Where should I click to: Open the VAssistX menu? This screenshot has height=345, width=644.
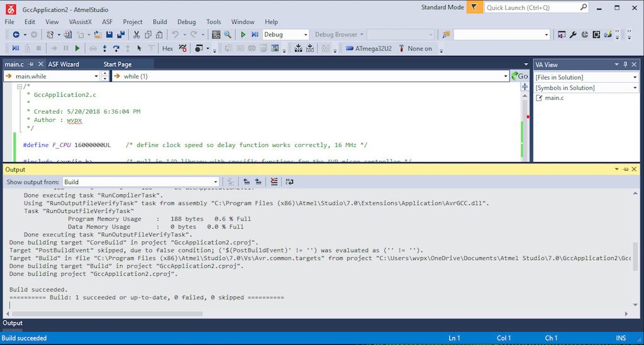click(x=80, y=22)
